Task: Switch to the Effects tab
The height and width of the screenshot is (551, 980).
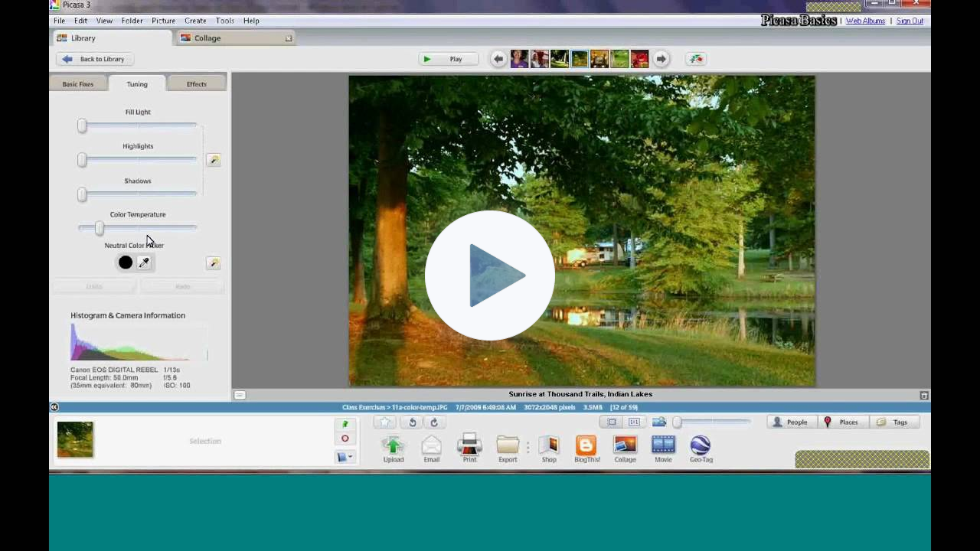Action: coord(197,84)
